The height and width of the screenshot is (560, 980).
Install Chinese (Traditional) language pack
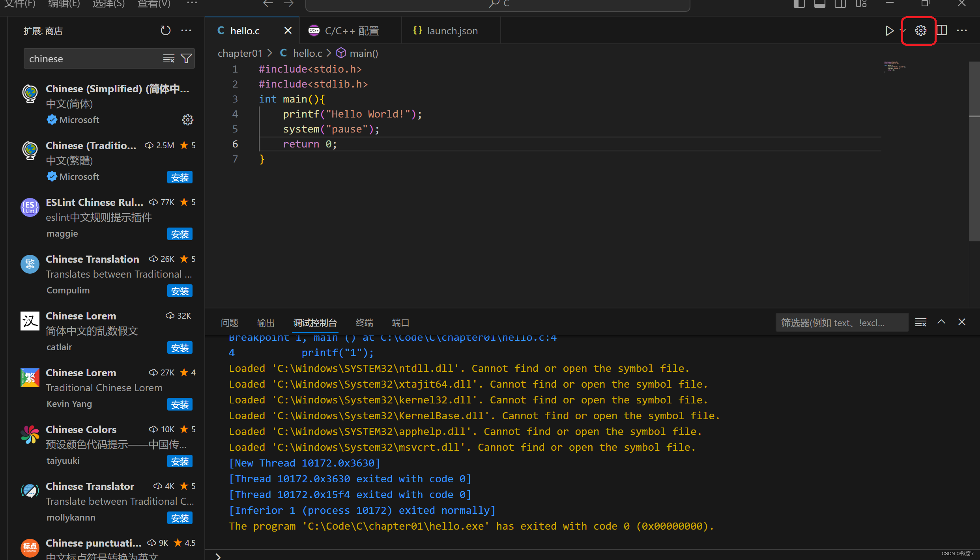(180, 177)
